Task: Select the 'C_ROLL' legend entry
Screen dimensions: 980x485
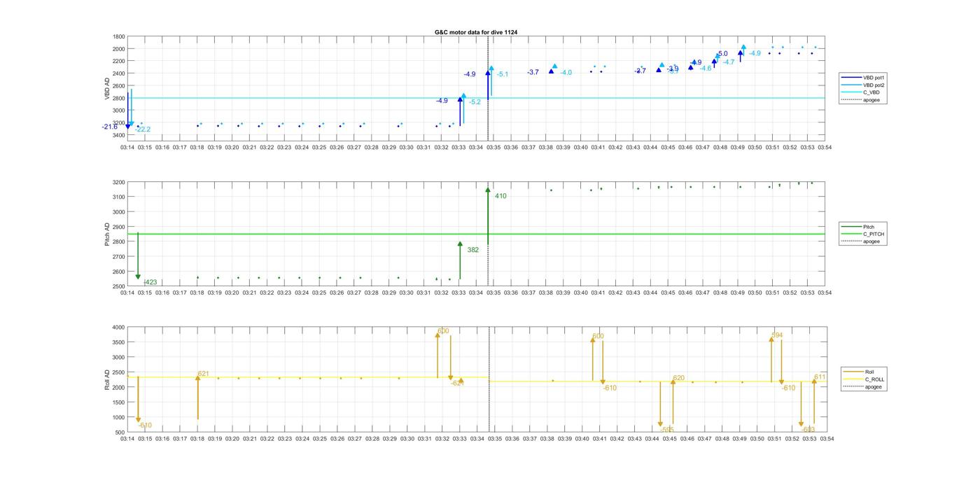Action: (863, 379)
